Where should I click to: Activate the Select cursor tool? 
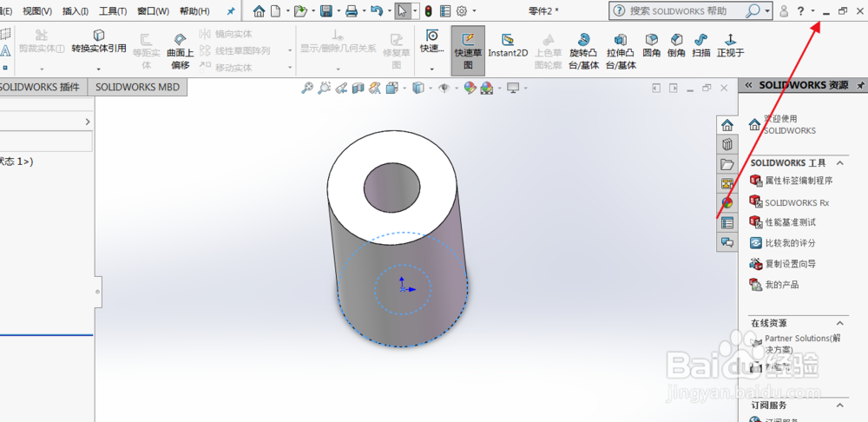(x=403, y=11)
